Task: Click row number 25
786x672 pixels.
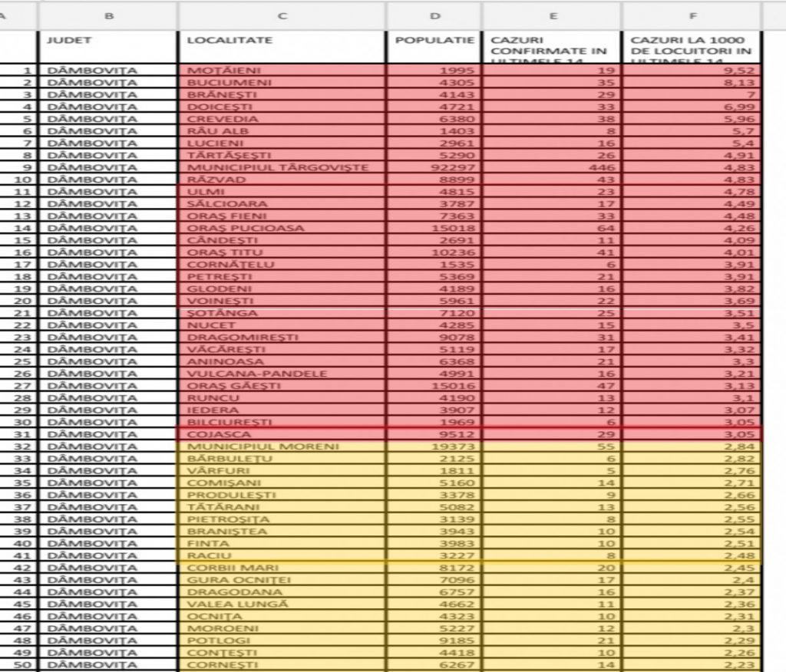Action: [x=18, y=361]
